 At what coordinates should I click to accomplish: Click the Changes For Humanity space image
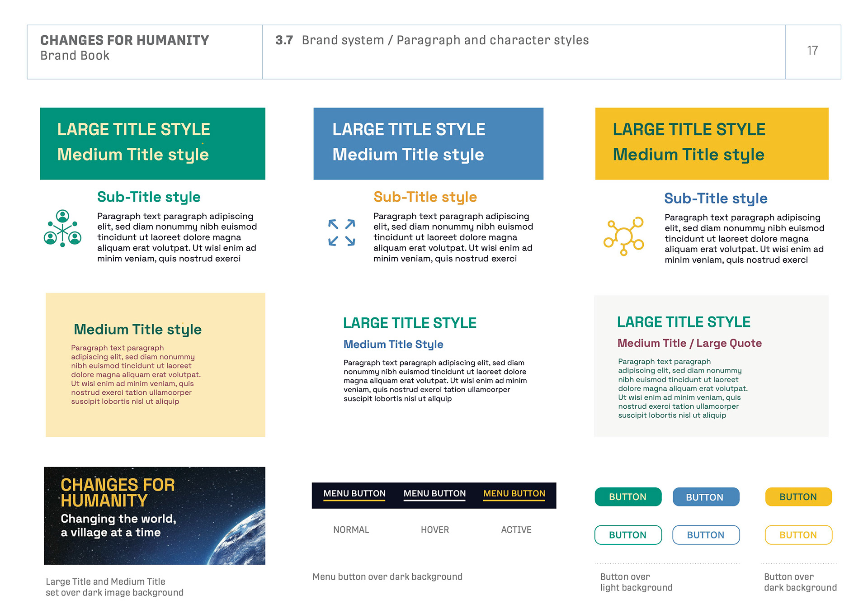point(155,516)
